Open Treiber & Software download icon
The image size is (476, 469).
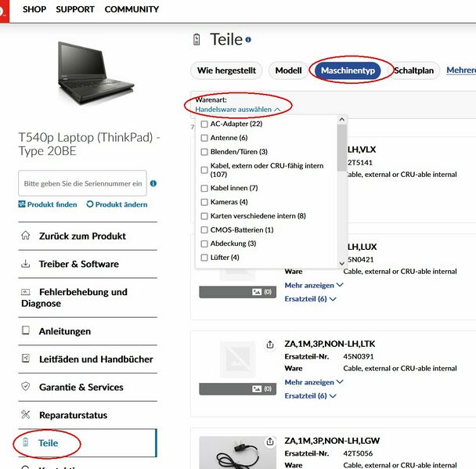[x=26, y=264]
